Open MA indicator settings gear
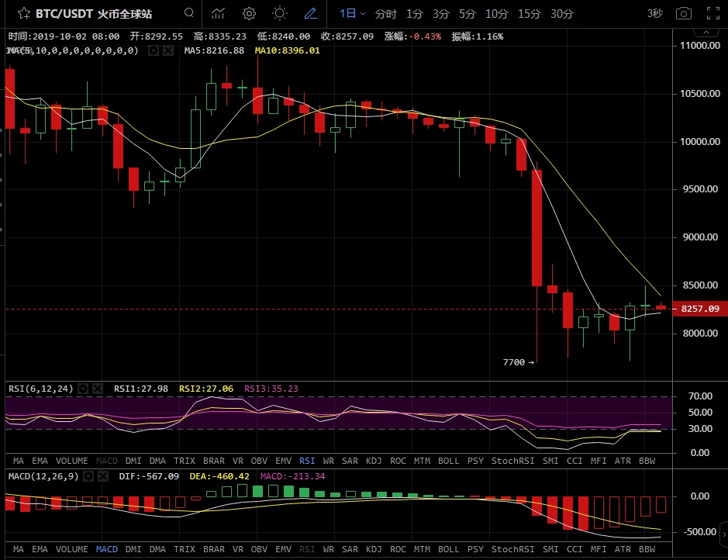This screenshot has height=560, width=728. (x=153, y=50)
